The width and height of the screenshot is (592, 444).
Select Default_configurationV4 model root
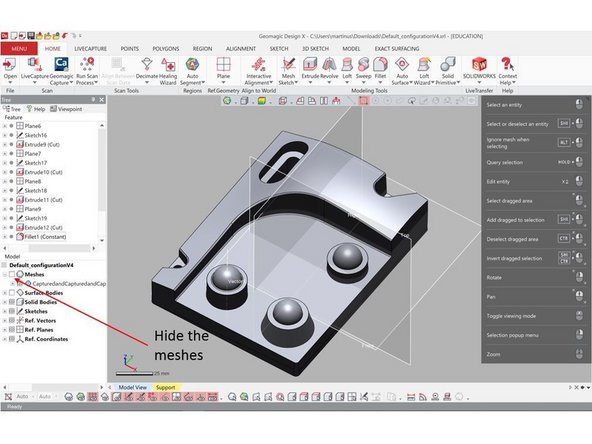point(41,265)
